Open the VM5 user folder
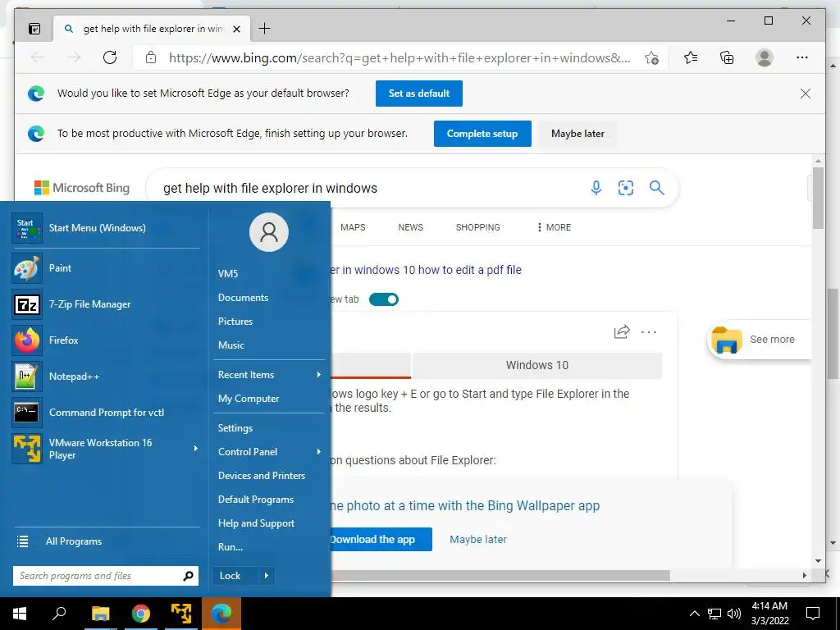This screenshot has height=630, width=840. coord(228,274)
